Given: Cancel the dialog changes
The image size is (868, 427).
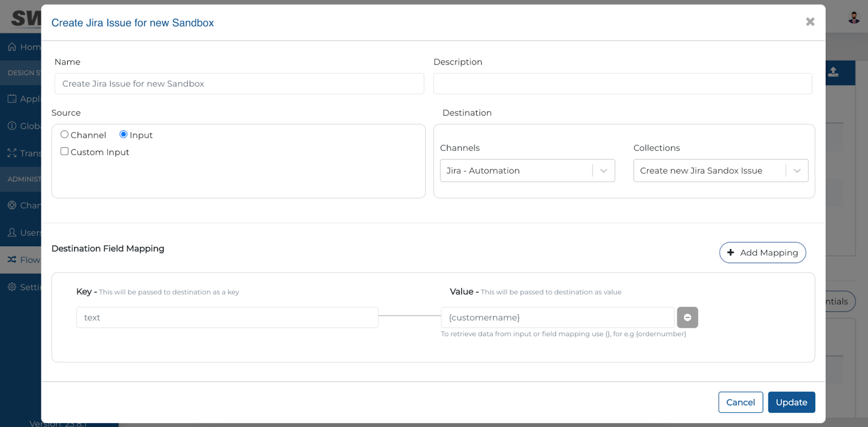Looking at the screenshot, I should pyautogui.click(x=741, y=403).
